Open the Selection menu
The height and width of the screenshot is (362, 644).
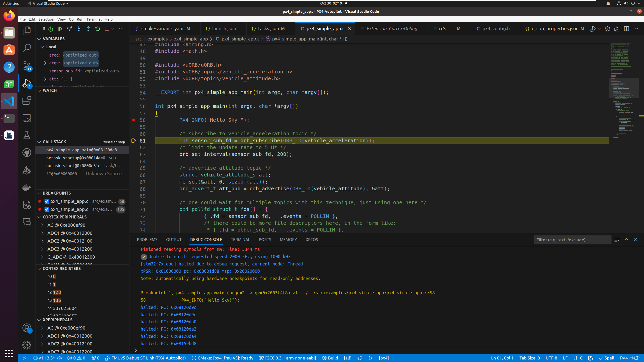[46, 19]
